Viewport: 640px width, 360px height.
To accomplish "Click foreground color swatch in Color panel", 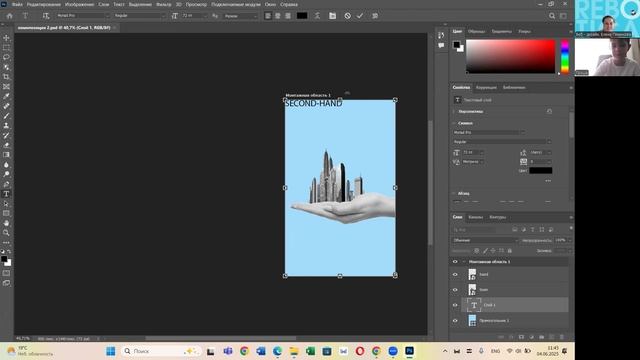I will [456, 44].
